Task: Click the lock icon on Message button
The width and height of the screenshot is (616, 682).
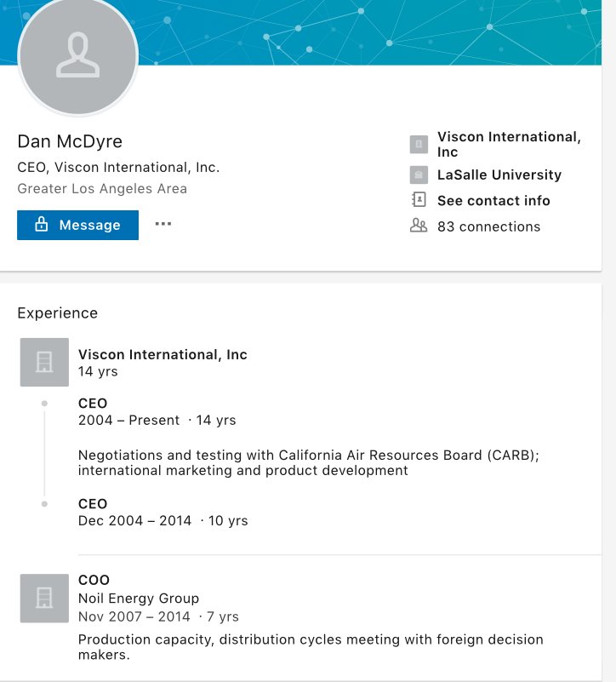Action: coord(42,225)
